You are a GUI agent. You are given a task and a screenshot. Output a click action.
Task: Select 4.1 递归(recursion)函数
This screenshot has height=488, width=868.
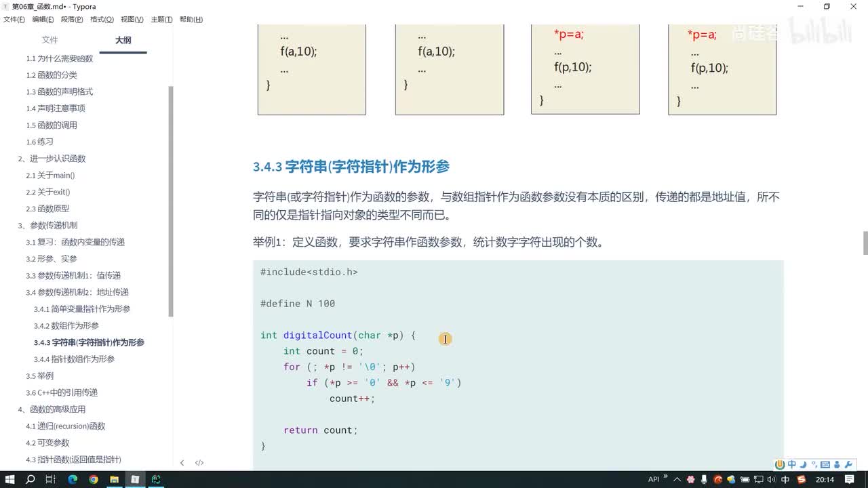[66, 426]
